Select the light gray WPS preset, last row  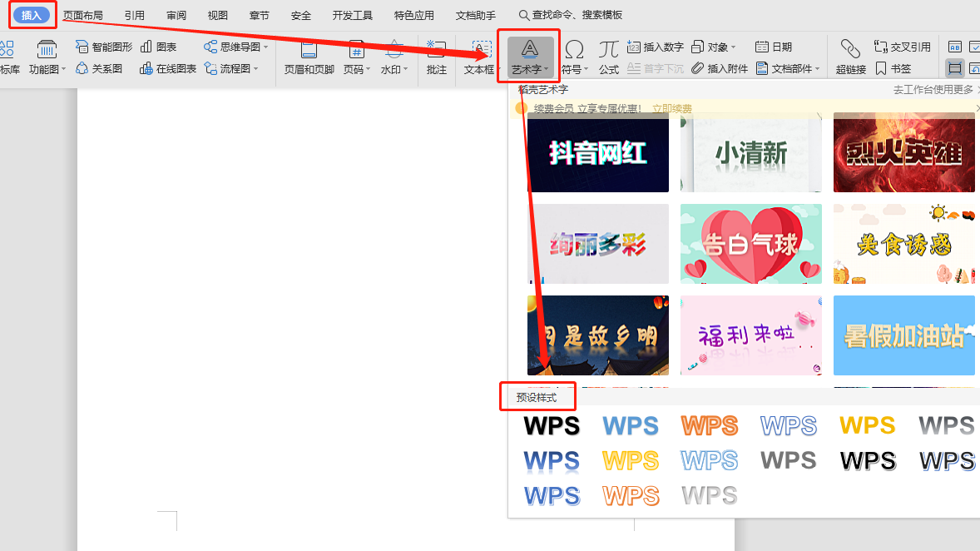click(x=710, y=496)
